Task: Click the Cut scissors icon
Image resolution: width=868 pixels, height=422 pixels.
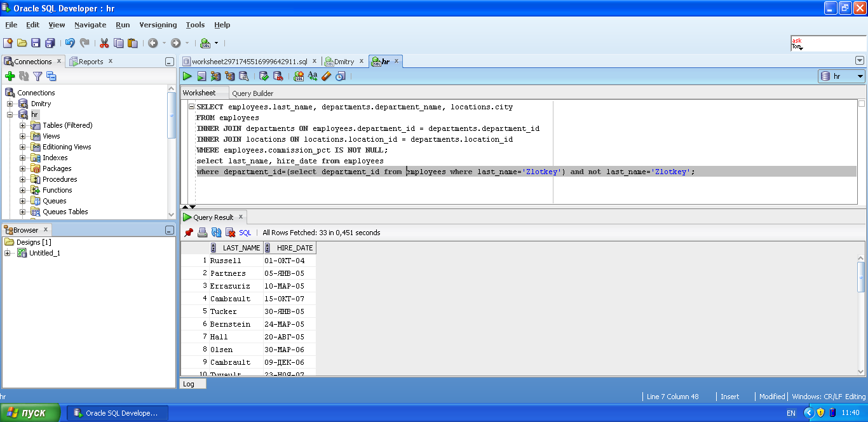Action: coord(104,43)
